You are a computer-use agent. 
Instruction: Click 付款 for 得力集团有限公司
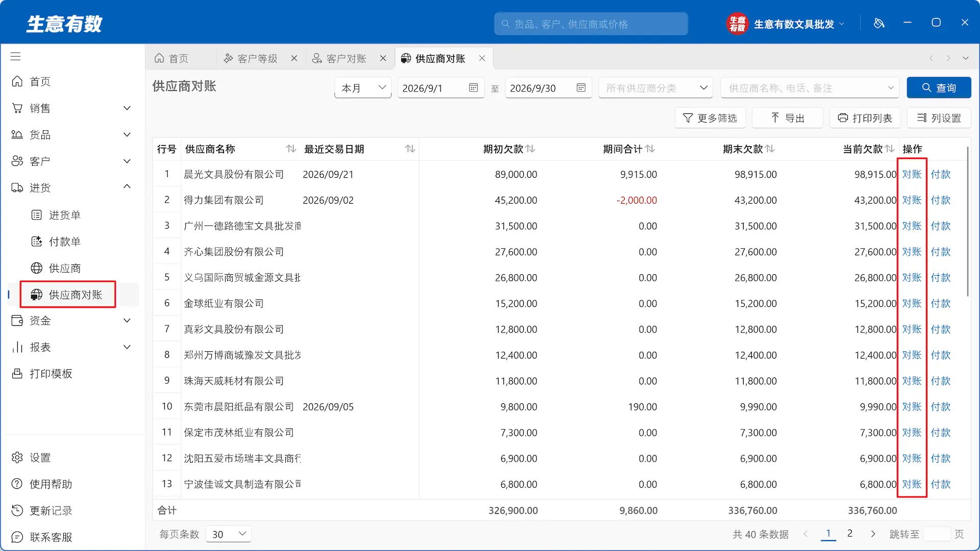[940, 200]
